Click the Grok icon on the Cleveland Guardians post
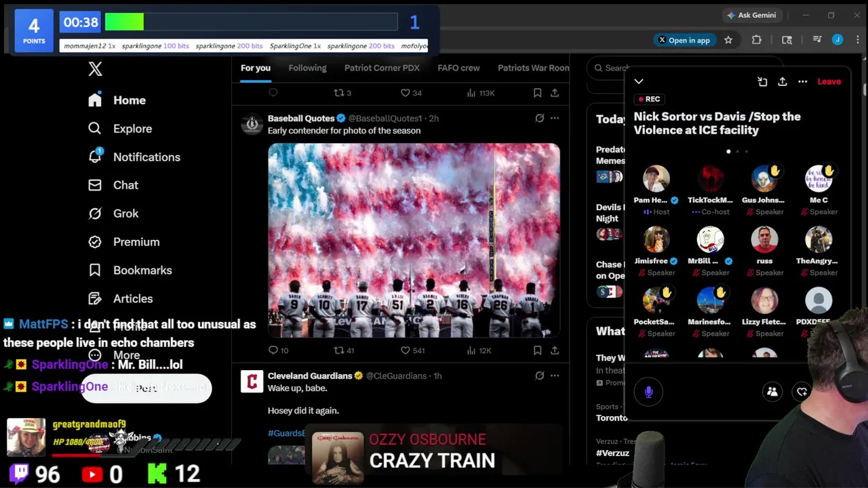868x488 pixels. [540, 375]
